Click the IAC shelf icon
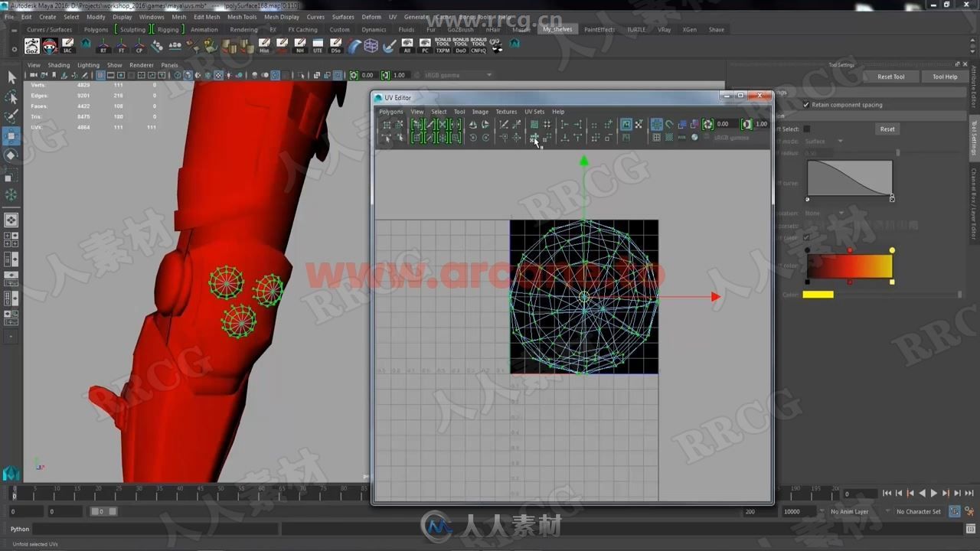980x551 pixels. coord(68,46)
